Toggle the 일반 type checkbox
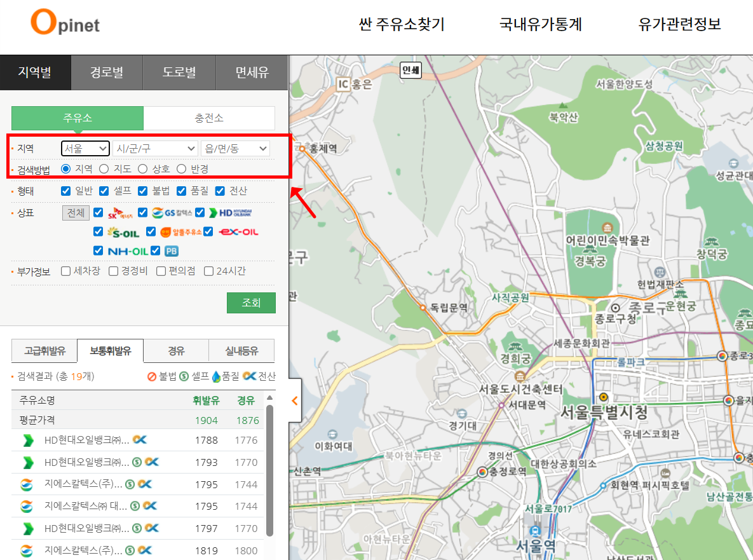 pyautogui.click(x=66, y=191)
